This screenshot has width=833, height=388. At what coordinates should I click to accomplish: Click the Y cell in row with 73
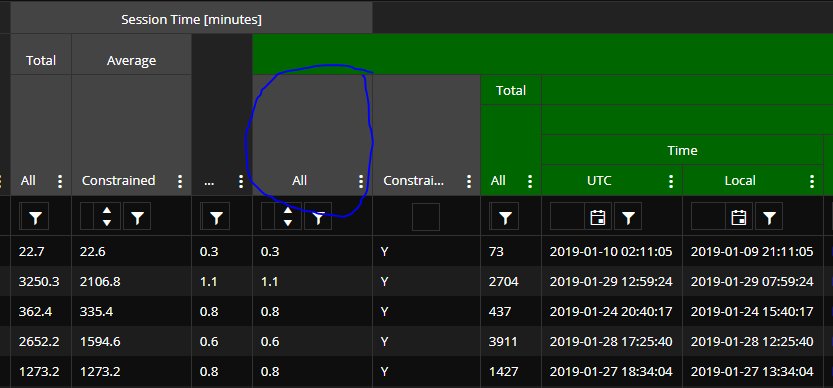(427, 251)
